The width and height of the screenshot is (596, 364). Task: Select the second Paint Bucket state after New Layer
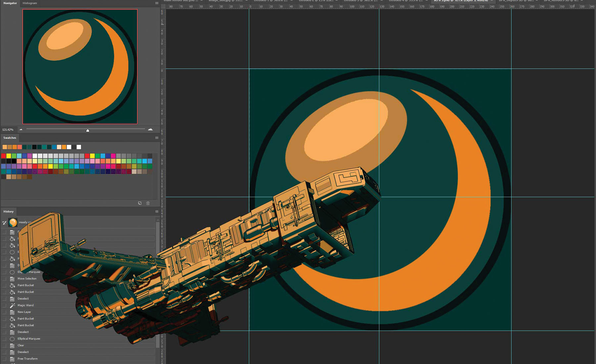[26, 325]
